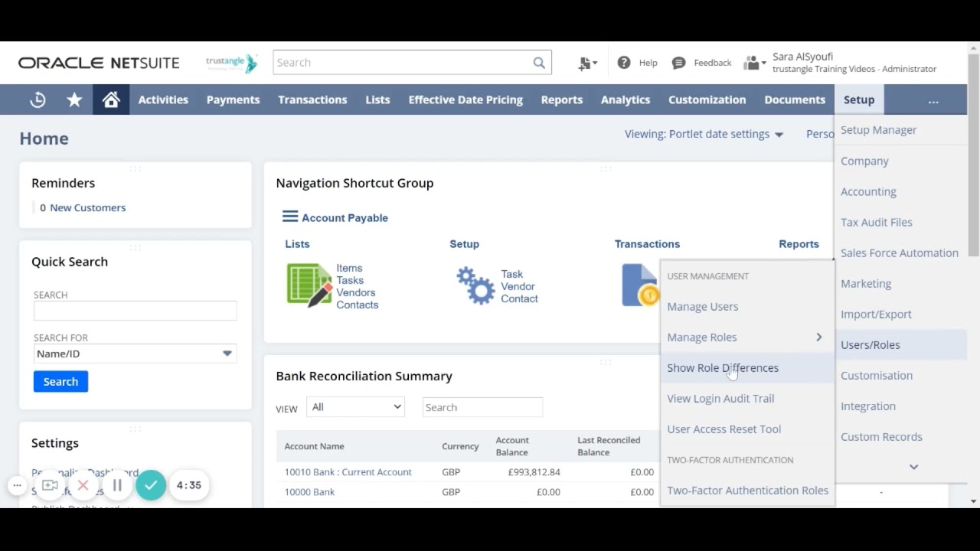Open the New Customers reminder link

click(87, 207)
